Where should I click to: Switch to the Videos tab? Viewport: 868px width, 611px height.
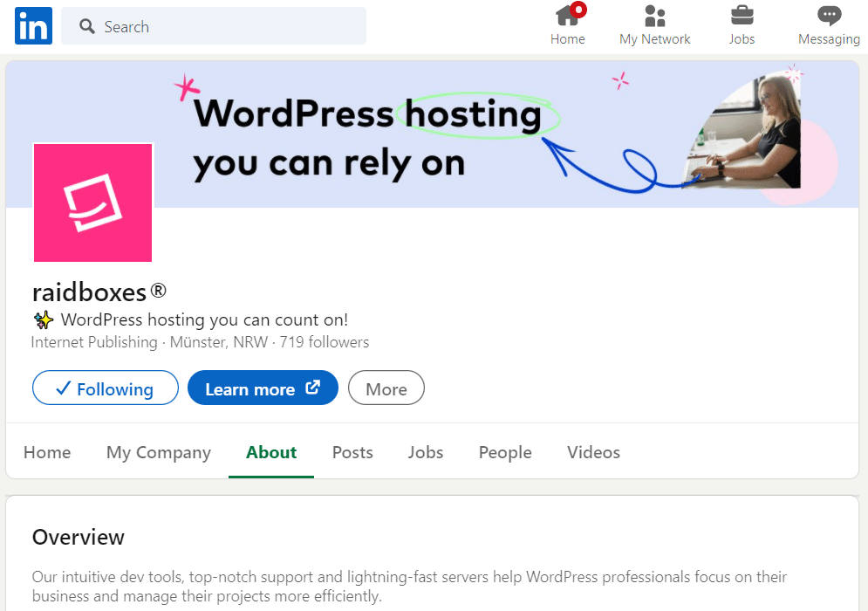(x=593, y=452)
